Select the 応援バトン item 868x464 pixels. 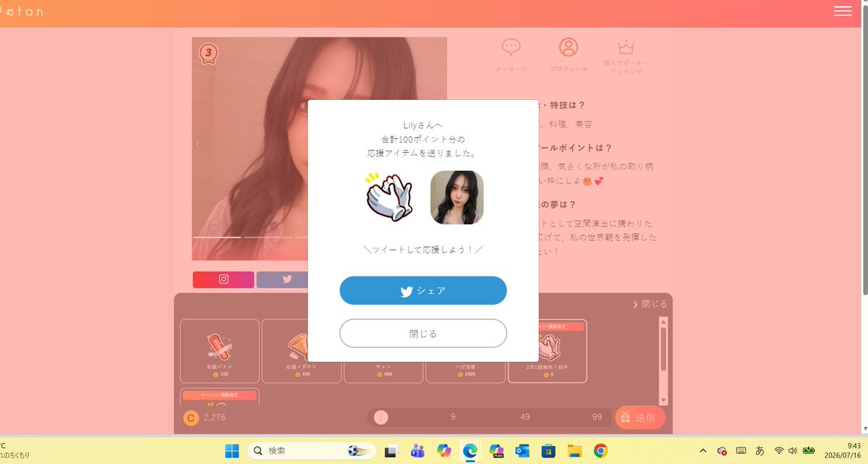pyautogui.click(x=220, y=351)
